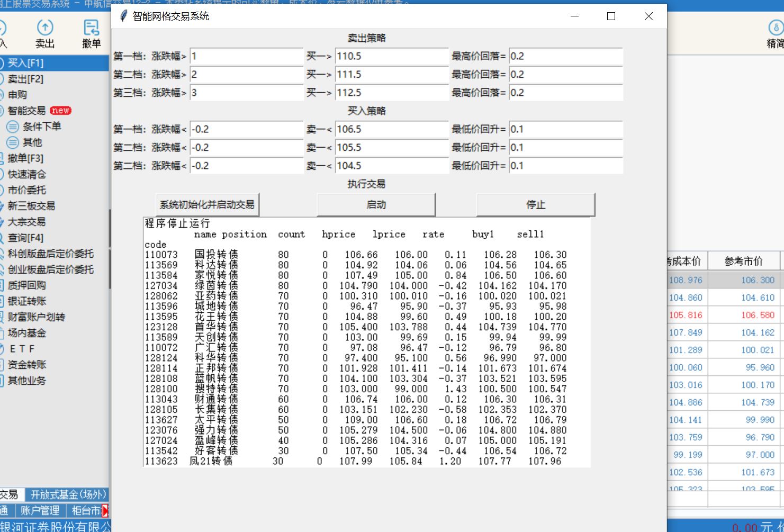Click first sell tier 买一 price field 110.5
Viewport: 784px width, 532px height.
click(392, 56)
